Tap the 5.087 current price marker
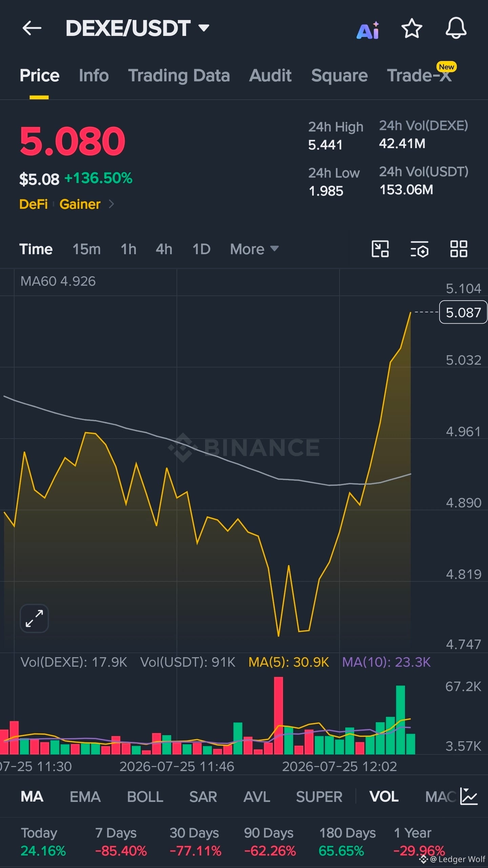488x868 pixels. coord(463,312)
